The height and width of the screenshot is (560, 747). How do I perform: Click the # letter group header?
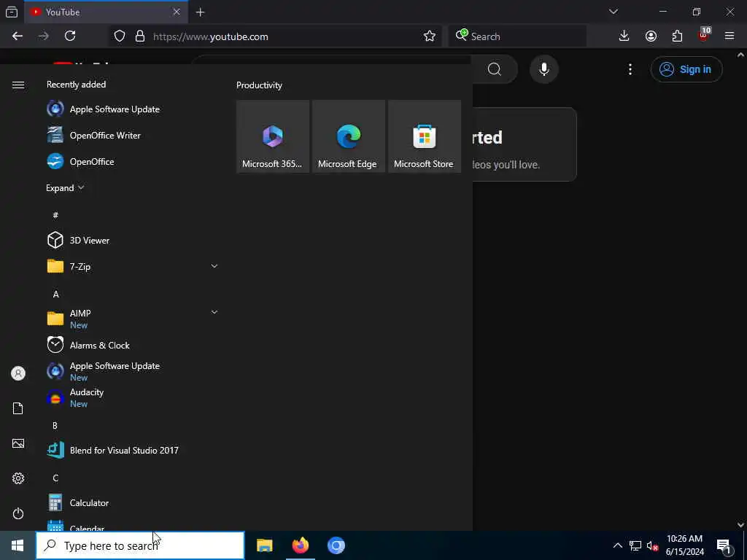(x=55, y=215)
